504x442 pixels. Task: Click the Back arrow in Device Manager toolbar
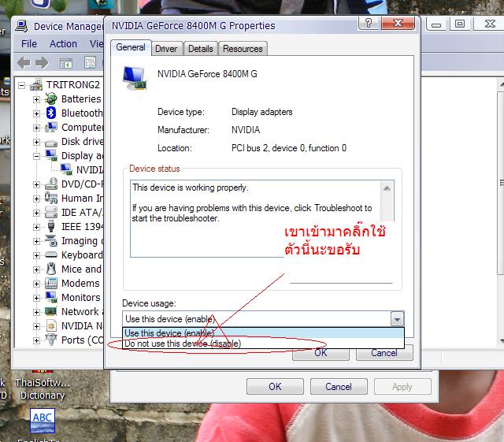pyautogui.click(x=24, y=63)
